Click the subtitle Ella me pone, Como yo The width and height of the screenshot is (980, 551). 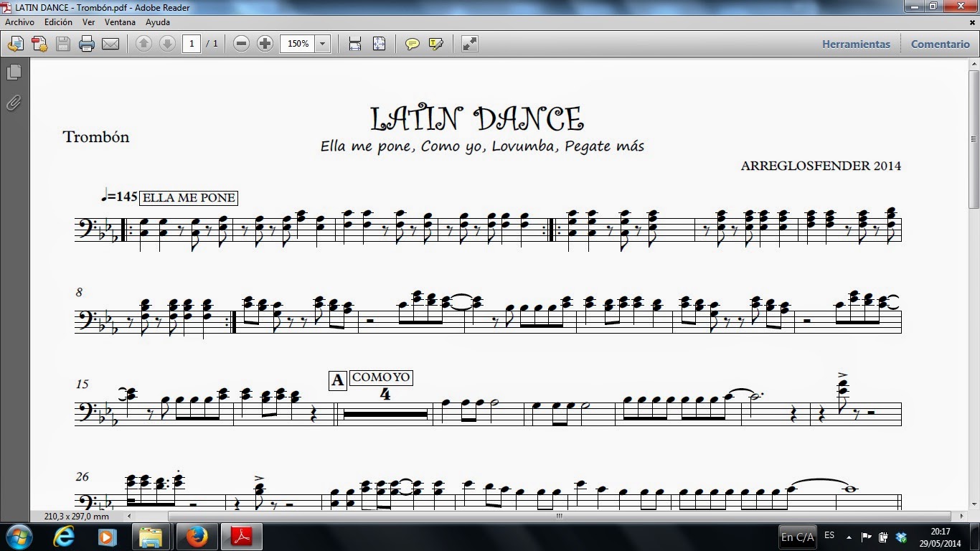[x=482, y=146]
